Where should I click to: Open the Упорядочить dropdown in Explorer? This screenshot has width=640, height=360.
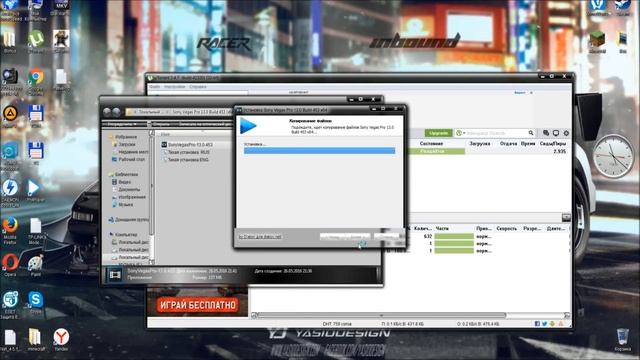(121, 124)
